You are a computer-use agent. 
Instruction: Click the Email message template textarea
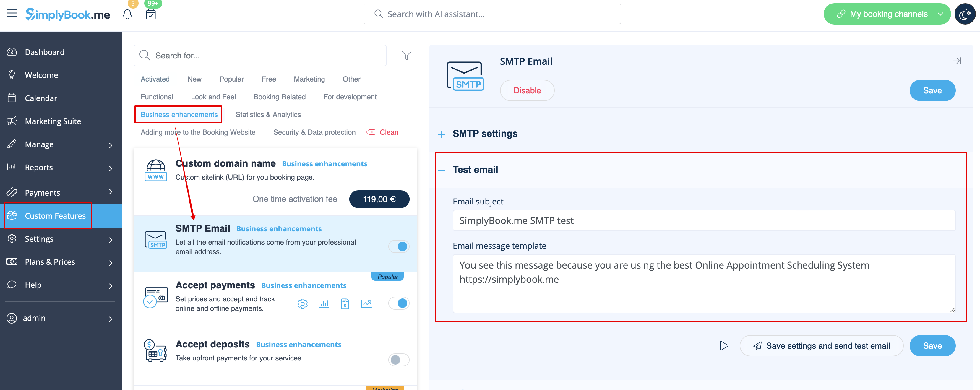pos(704,283)
